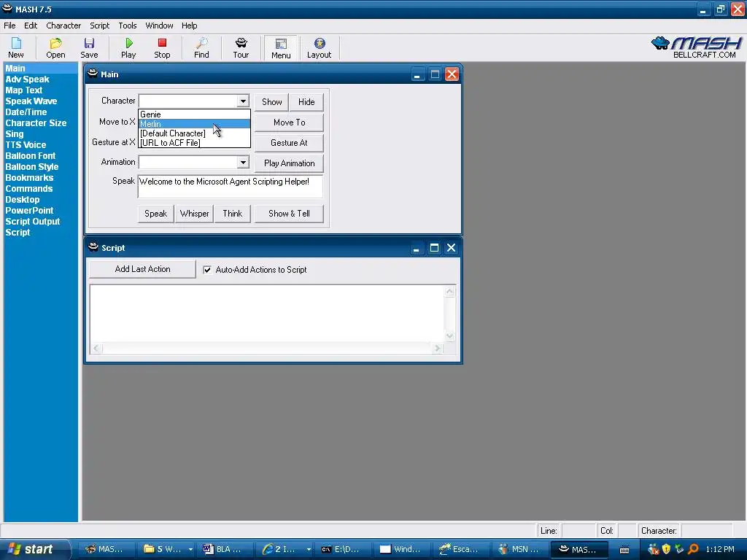Click the New toolbar icon
Viewport: 747px width, 560px height.
click(x=16, y=48)
